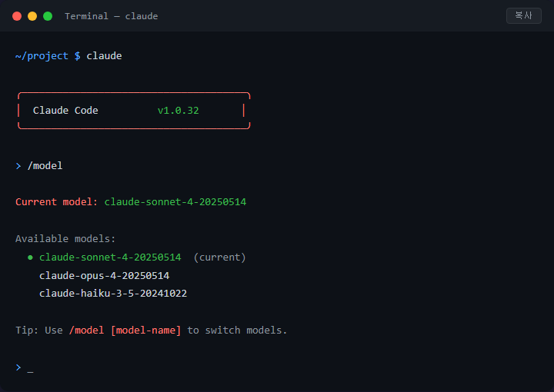This screenshot has width=554, height=392.
Task: Click the '~/project' prompt path
Action: click(42, 56)
